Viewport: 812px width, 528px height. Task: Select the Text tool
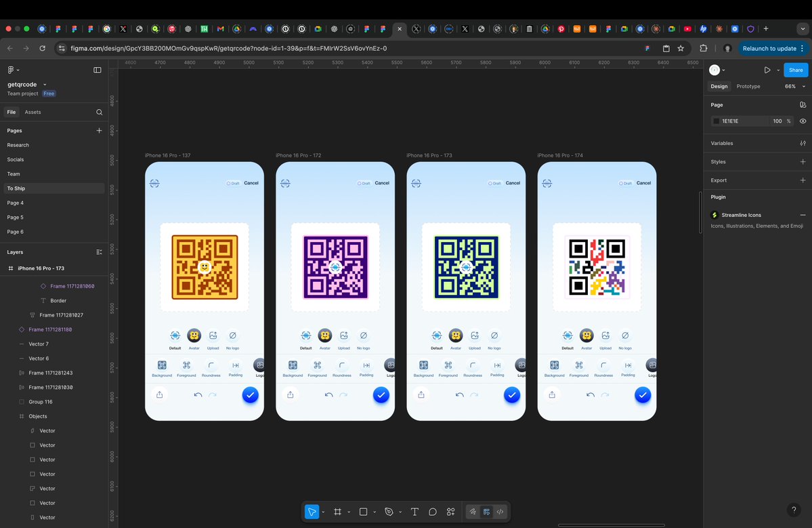414,512
